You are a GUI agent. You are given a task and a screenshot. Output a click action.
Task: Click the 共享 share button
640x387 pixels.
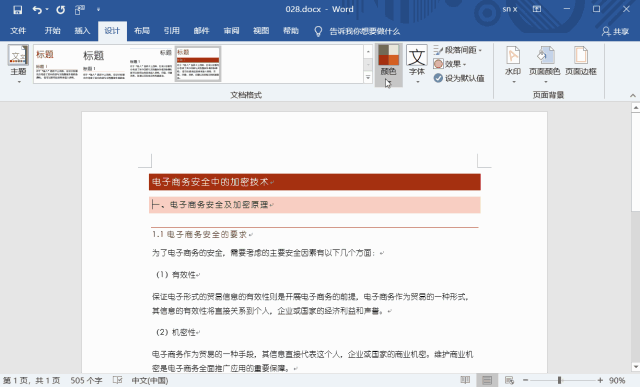pyautogui.click(x=616, y=31)
